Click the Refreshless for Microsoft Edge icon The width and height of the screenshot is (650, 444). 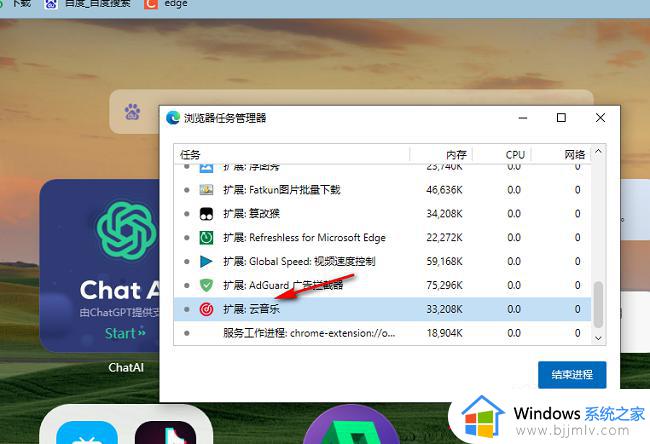coord(206,238)
